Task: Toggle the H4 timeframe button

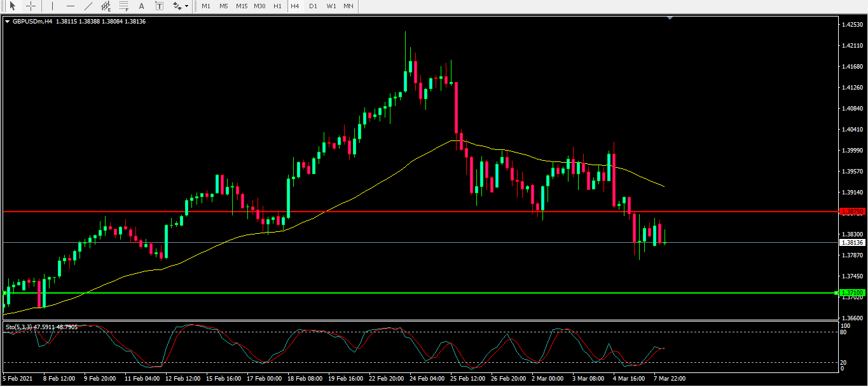Action: [x=295, y=6]
